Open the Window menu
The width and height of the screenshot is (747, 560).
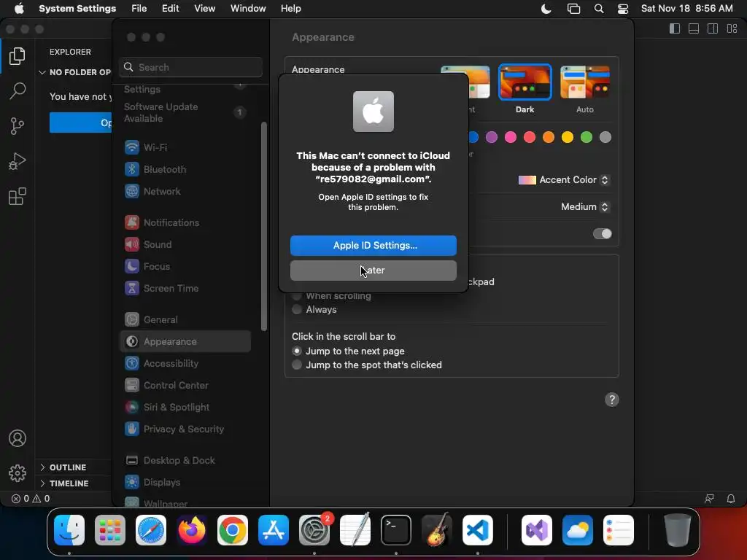pos(248,9)
